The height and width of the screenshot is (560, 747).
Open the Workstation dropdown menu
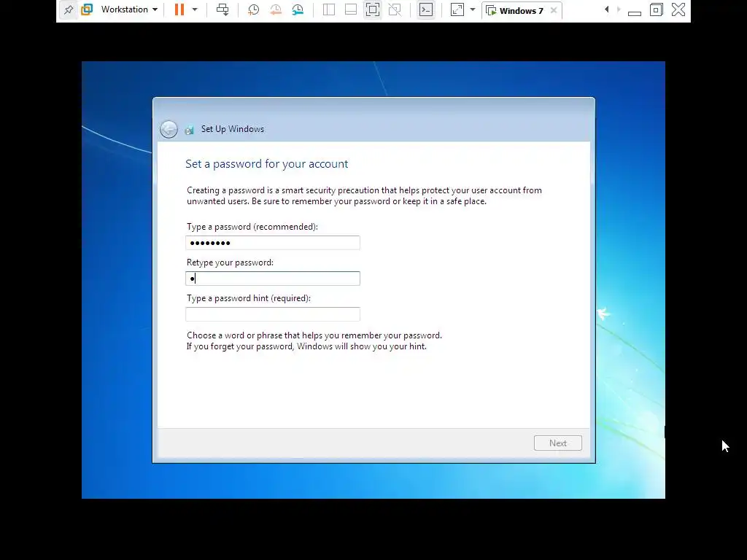coord(129,9)
